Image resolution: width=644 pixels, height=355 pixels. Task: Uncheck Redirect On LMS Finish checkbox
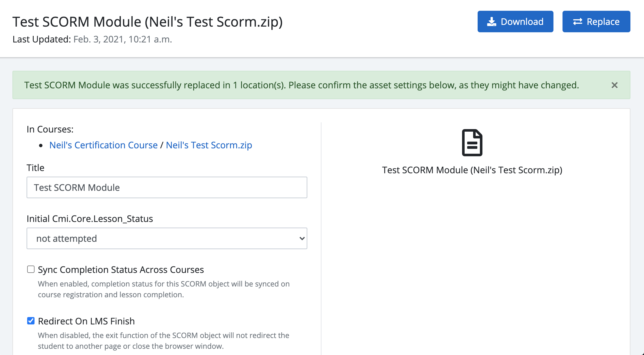(x=31, y=321)
